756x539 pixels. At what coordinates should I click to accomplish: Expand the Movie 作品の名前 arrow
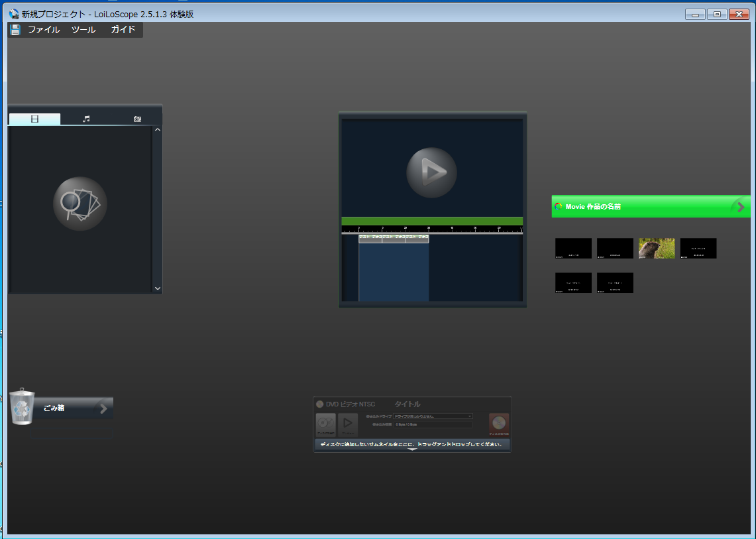click(740, 207)
